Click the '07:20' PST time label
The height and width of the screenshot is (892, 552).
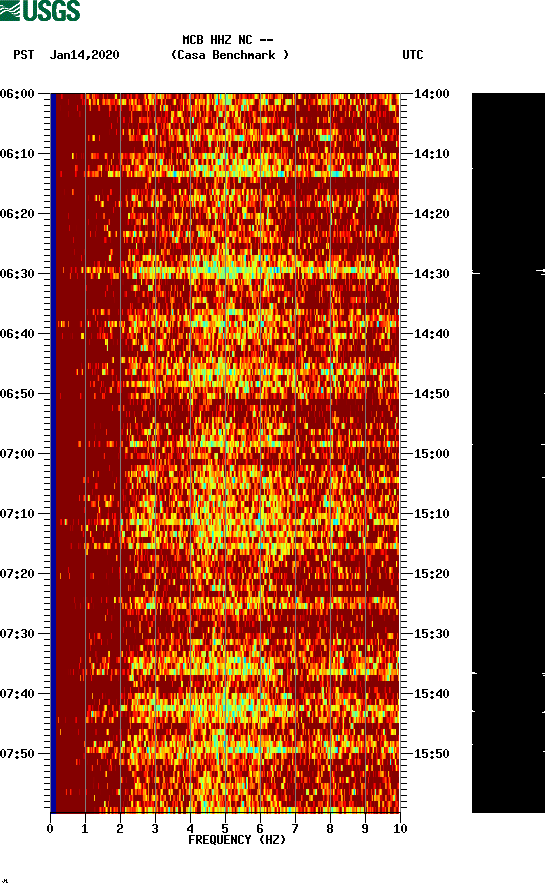[x=18, y=573]
